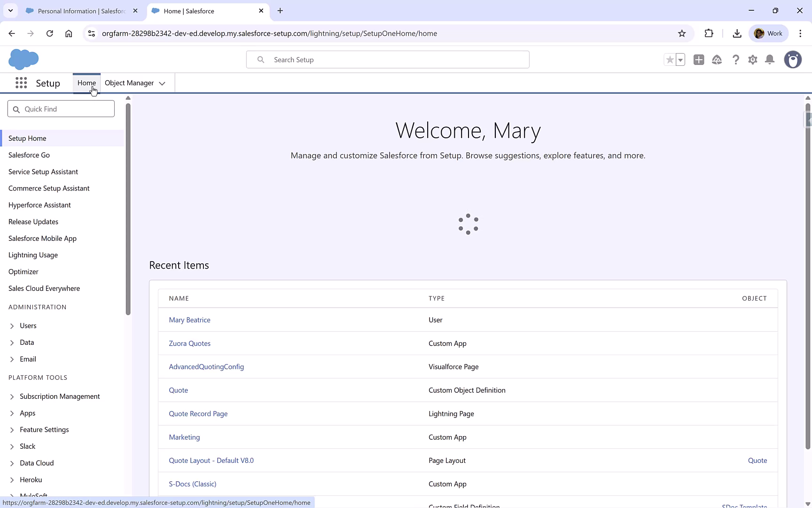Open the Mary Beatrice user record
Image resolution: width=812 pixels, height=508 pixels.
click(x=189, y=319)
